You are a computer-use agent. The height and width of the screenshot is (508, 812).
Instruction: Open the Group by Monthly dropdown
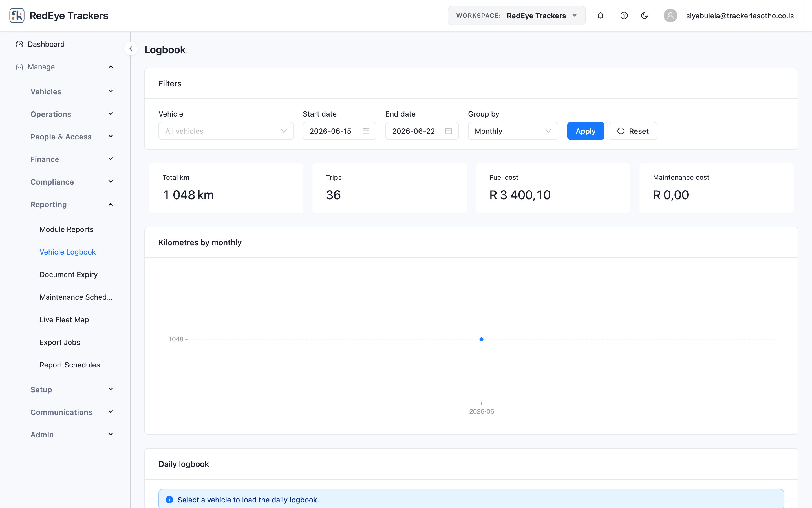pos(513,131)
